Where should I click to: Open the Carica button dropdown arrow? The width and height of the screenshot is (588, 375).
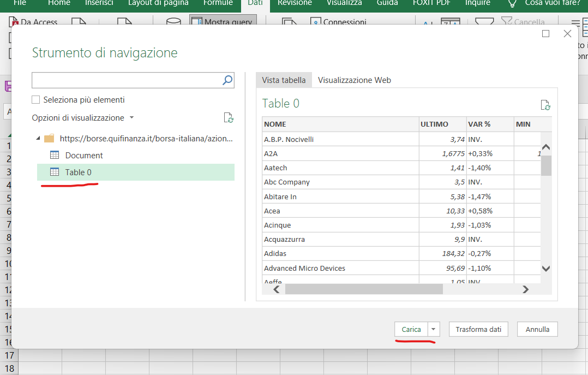click(x=434, y=329)
